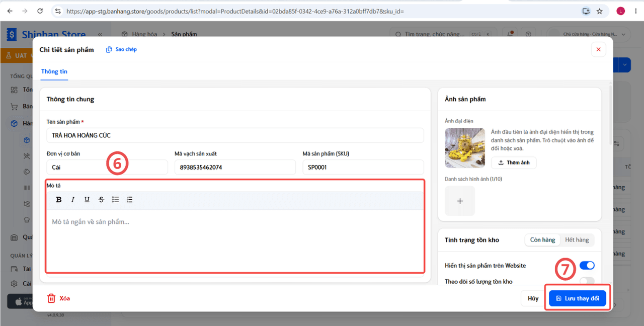Open the store account dropdown in header
The width and height of the screenshot is (644, 326).
tap(589, 34)
